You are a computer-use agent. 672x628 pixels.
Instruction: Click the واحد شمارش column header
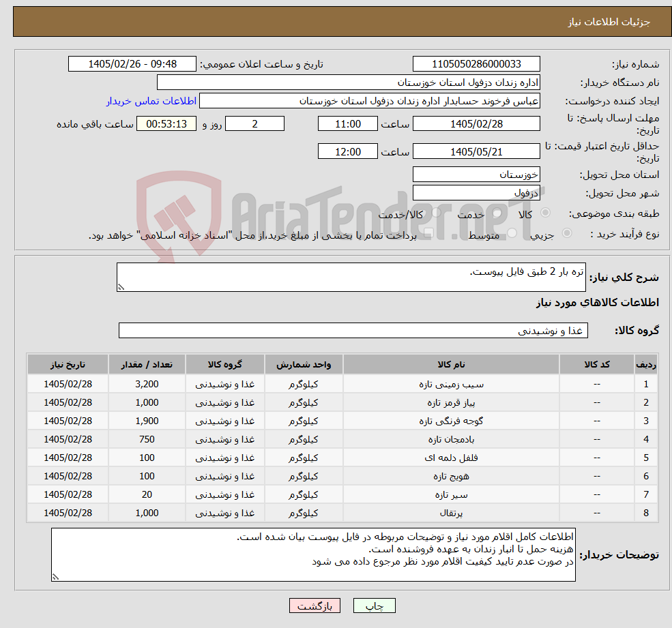point(304,365)
